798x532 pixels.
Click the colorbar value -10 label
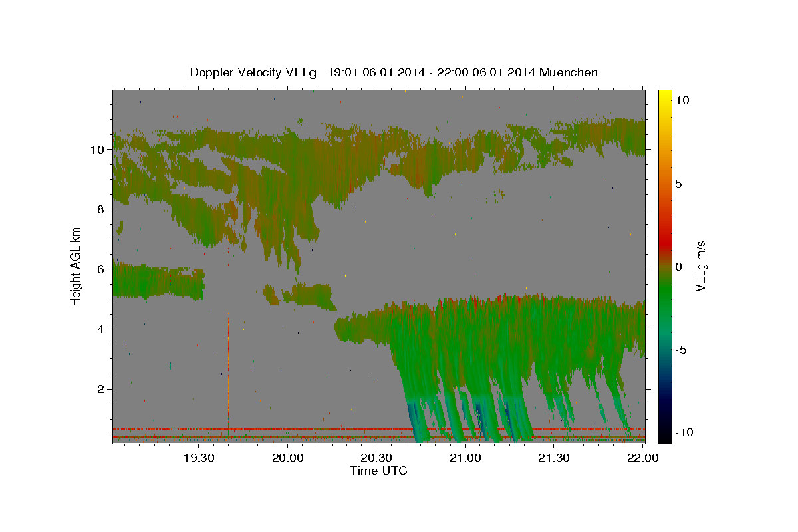[x=684, y=433]
